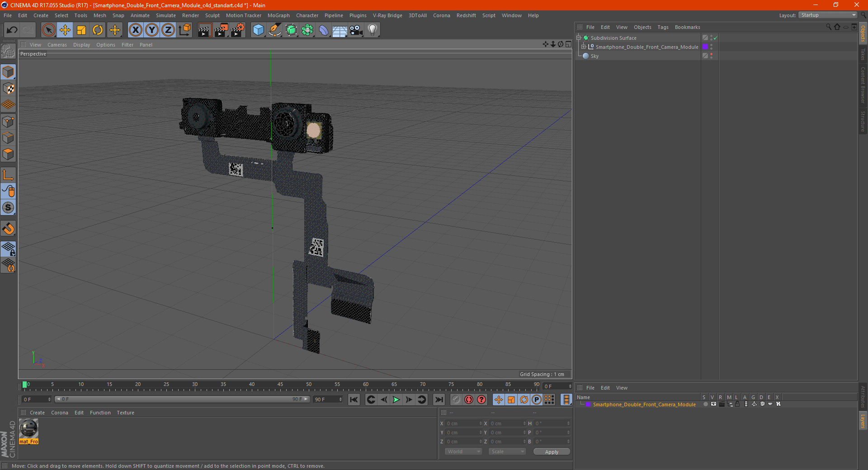Select mat_Fro material thumbnail
This screenshot has width=868, height=470.
(x=28, y=428)
